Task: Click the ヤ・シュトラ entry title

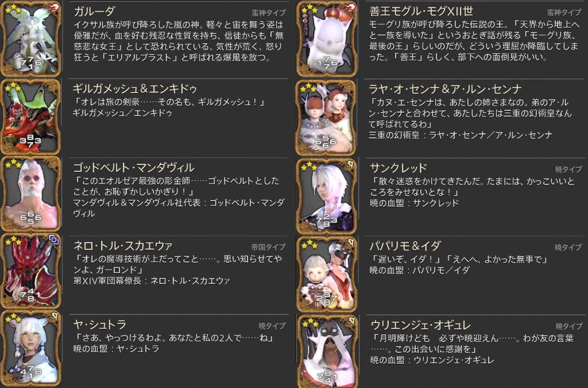Action: click(x=100, y=324)
